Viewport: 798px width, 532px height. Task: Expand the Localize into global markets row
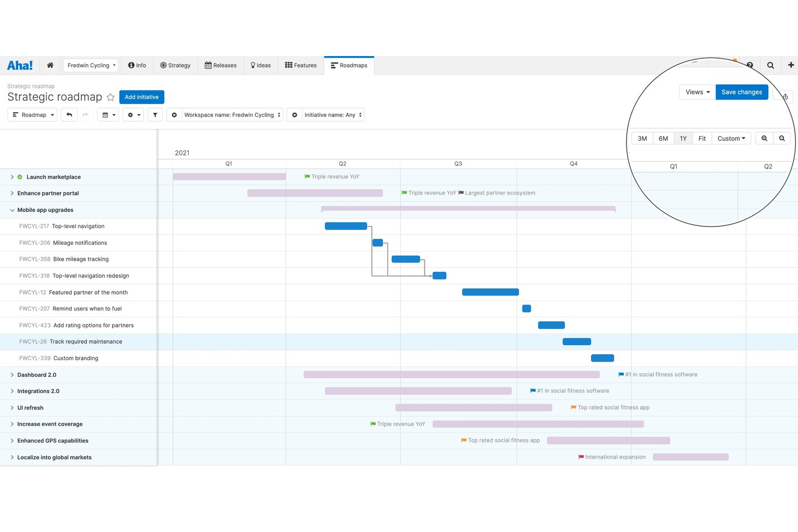pos(12,457)
